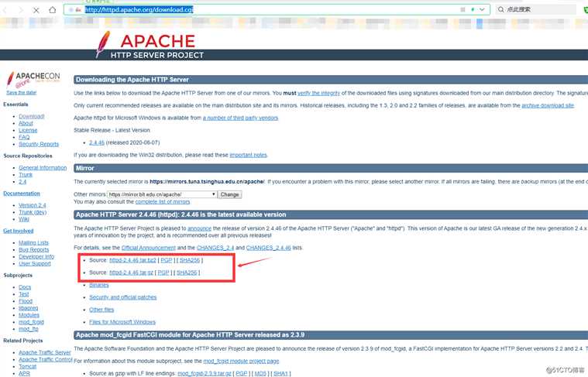Open the Download! sidebar link
The image size is (588, 377).
click(32, 116)
